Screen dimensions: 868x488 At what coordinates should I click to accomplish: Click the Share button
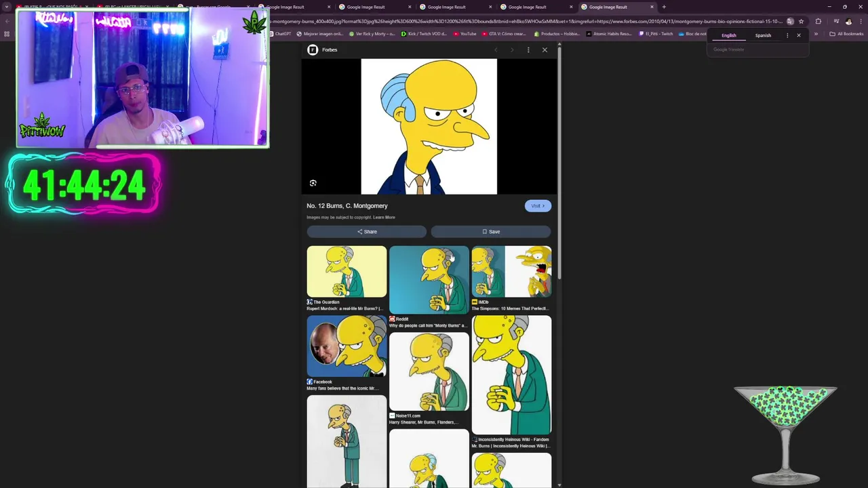[x=367, y=232]
